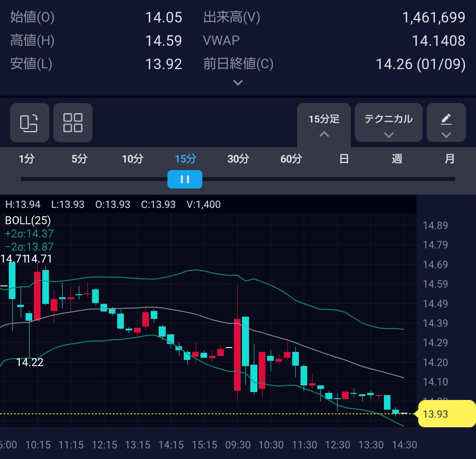Open the four-square grid layout icon
476x459 pixels.
(x=73, y=122)
